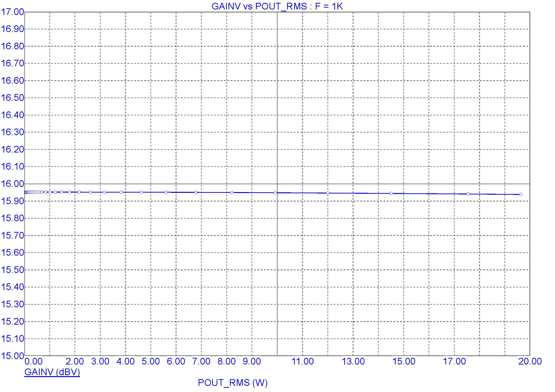Click the 5.00 x-axis label
This screenshot has width=555, height=392.
(x=151, y=362)
